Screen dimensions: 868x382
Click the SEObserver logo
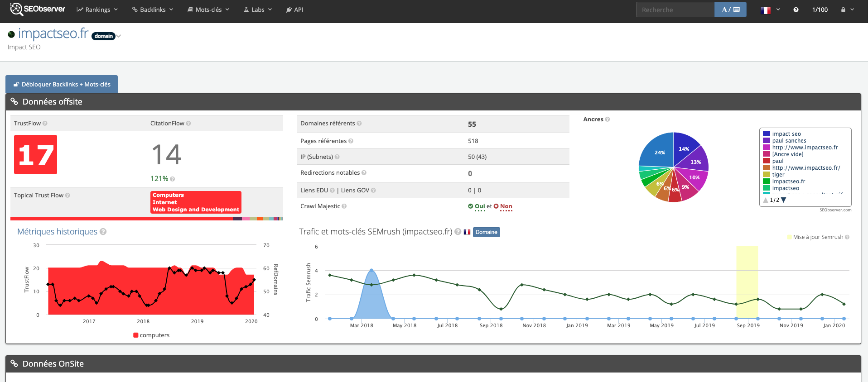[38, 9]
